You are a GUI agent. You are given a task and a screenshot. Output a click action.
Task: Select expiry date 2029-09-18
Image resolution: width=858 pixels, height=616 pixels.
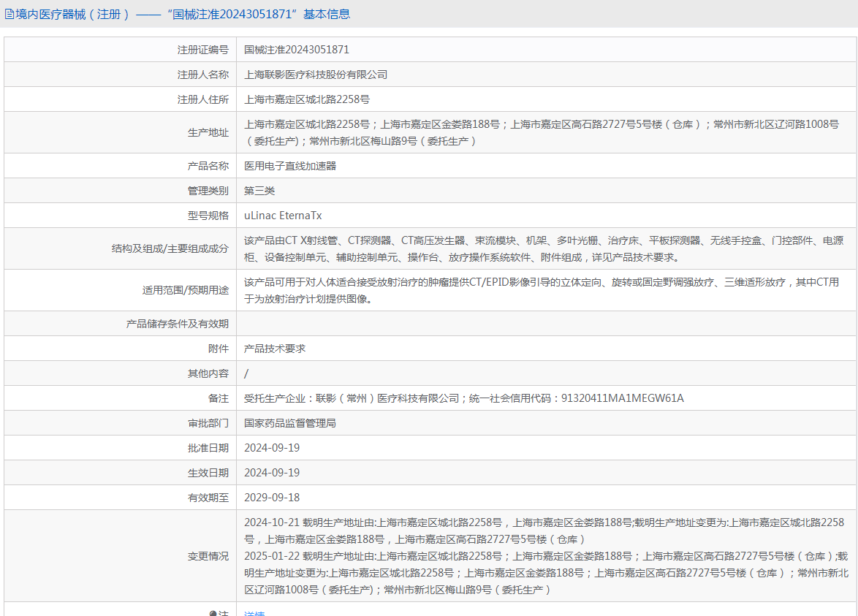[272, 498]
